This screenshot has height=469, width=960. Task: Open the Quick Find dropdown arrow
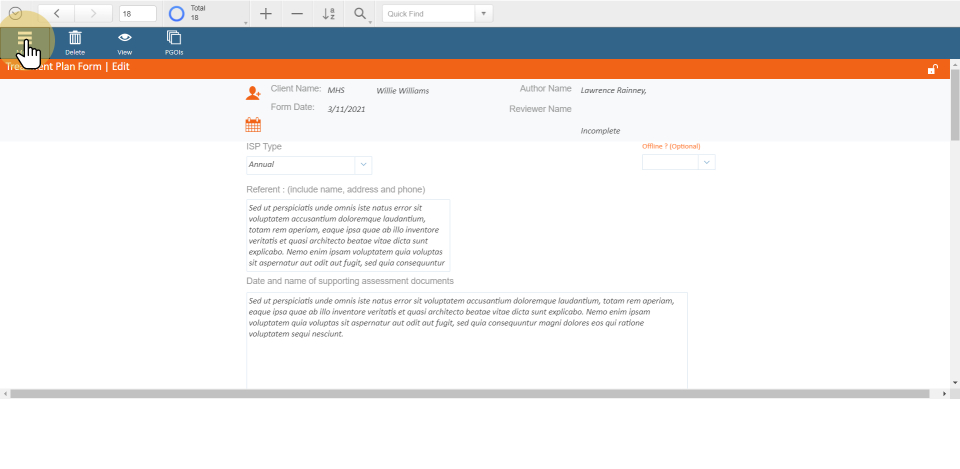(x=484, y=14)
